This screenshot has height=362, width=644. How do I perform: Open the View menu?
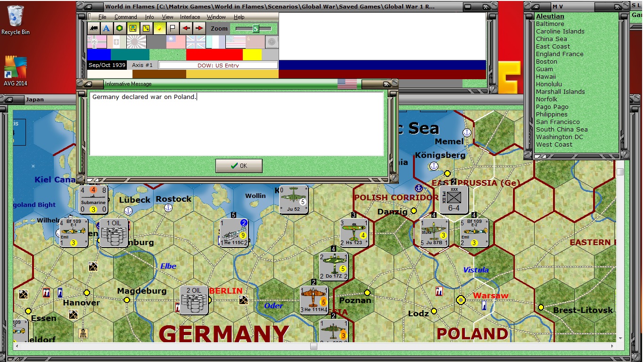[167, 17]
